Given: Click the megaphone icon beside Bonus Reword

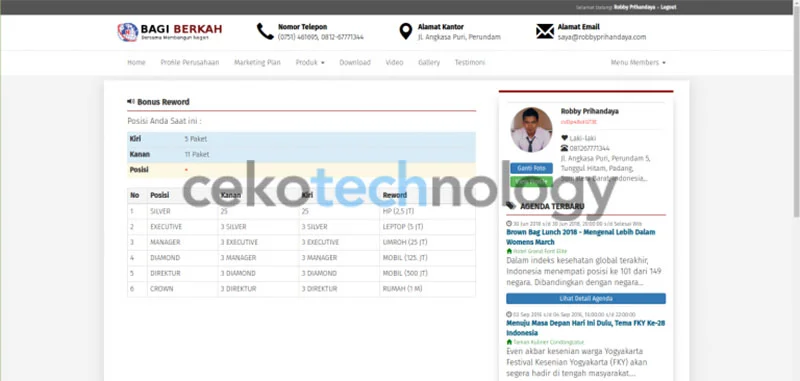Looking at the screenshot, I should tap(131, 101).
